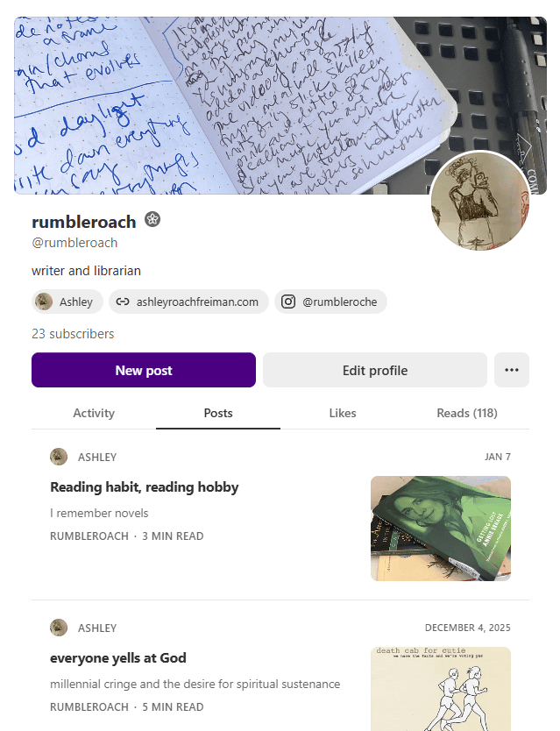Click the badge icon next to rumbleroach
Screen dimensions: 560x731
click(x=152, y=219)
